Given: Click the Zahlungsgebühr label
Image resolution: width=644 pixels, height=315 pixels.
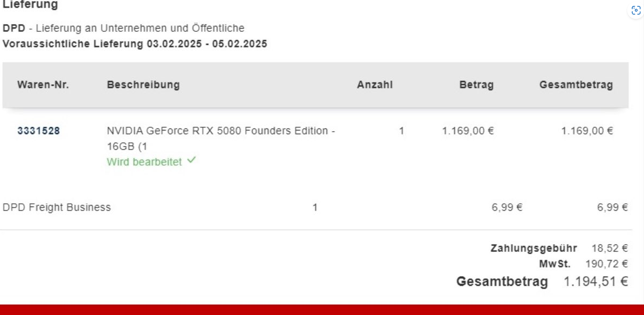Looking at the screenshot, I should pos(533,249).
